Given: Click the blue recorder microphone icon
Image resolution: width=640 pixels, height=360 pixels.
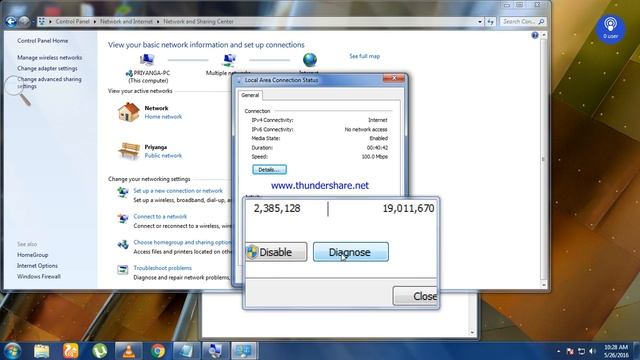Looking at the screenshot, I should (610, 29).
